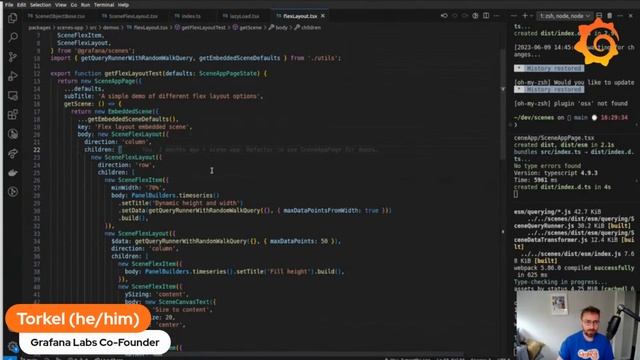Open the Source Control view
Screen dimensions: 640x360
(x=13, y=57)
